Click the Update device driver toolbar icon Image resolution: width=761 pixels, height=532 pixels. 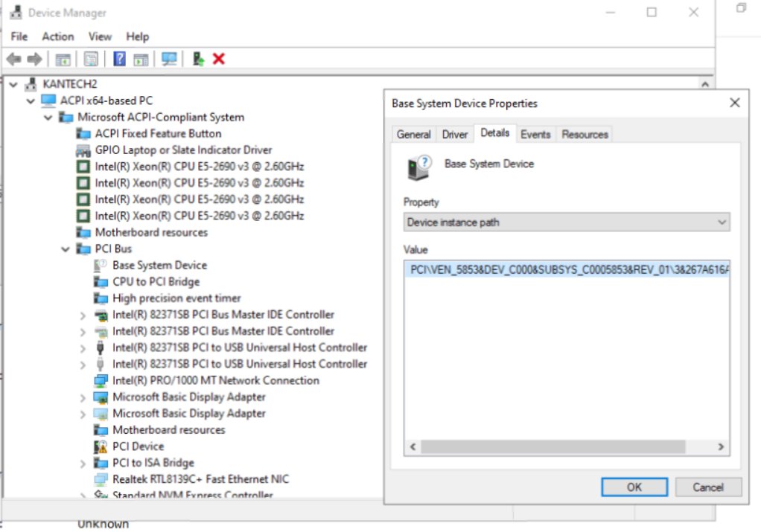[198, 59]
